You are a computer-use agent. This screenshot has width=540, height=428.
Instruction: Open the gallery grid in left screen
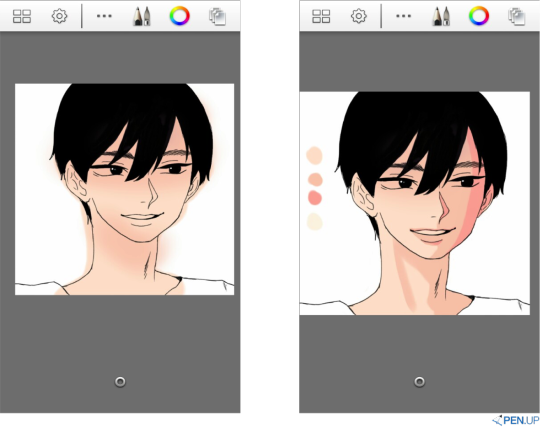point(22,16)
